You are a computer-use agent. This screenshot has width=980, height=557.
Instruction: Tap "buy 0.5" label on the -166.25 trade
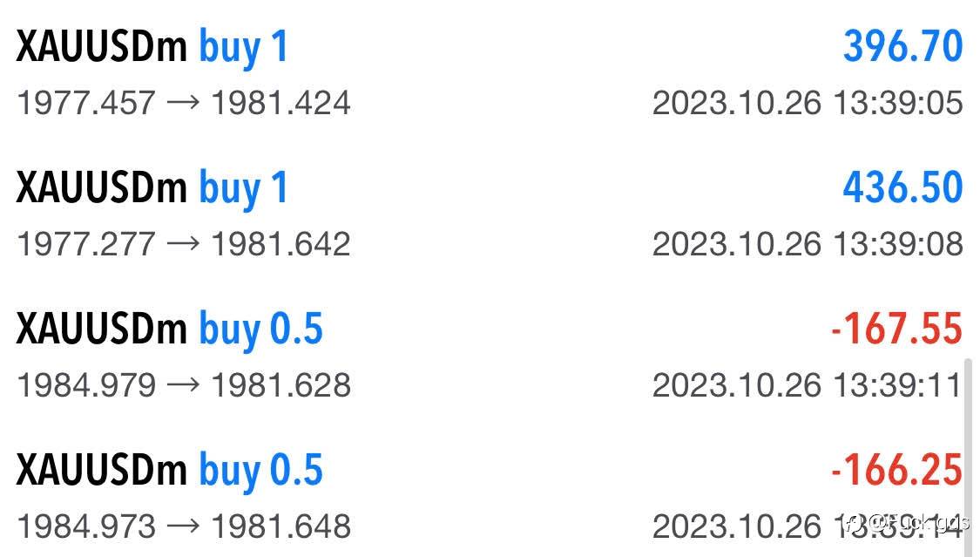point(260,471)
